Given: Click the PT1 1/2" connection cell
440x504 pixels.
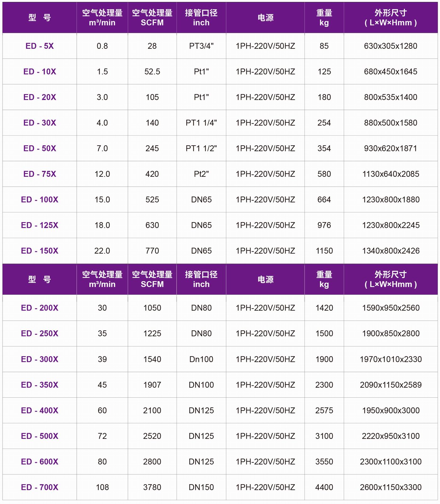Looking at the screenshot, I should [x=201, y=148].
